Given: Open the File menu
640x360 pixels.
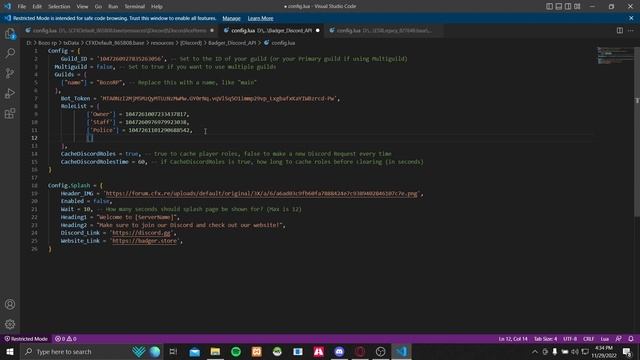Looking at the screenshot, I should point(22,7).
